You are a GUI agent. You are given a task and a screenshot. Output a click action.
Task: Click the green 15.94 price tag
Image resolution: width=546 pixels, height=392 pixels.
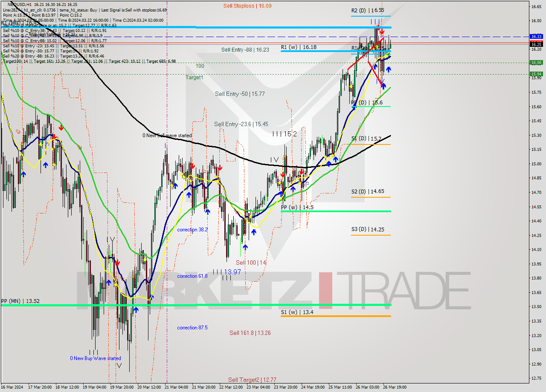pyautogui.click(x=536, y=74)
